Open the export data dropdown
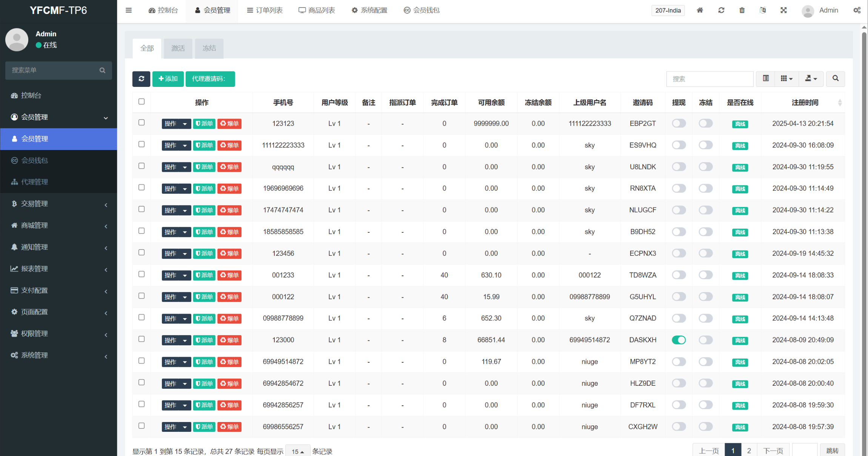The height and width of the screenshot is (456, 868). tap(811, 79)
